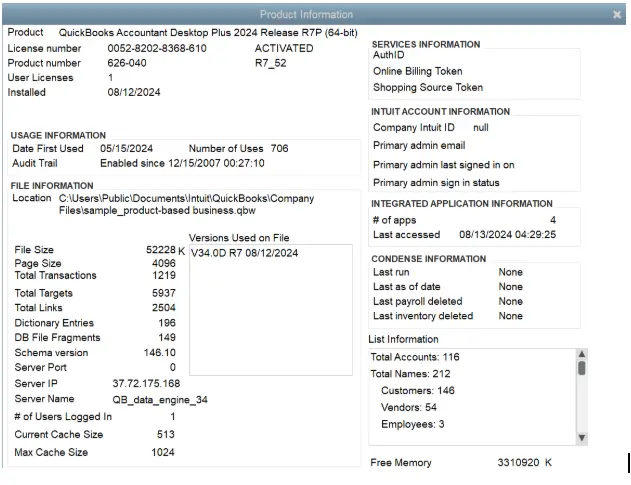Click the Company Intuit ID null value

coord(480,128)
